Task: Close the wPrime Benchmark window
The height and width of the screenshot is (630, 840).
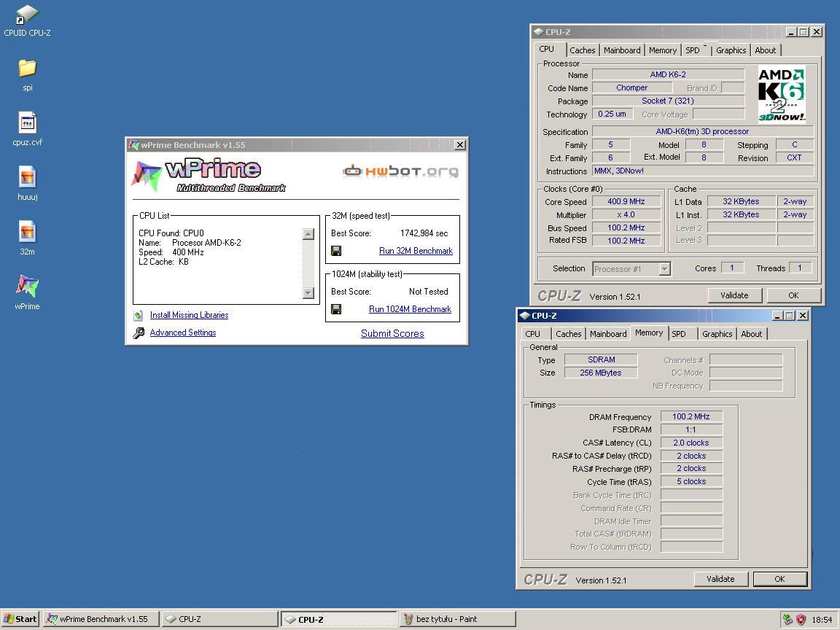Action: click(x=459, y=144)
